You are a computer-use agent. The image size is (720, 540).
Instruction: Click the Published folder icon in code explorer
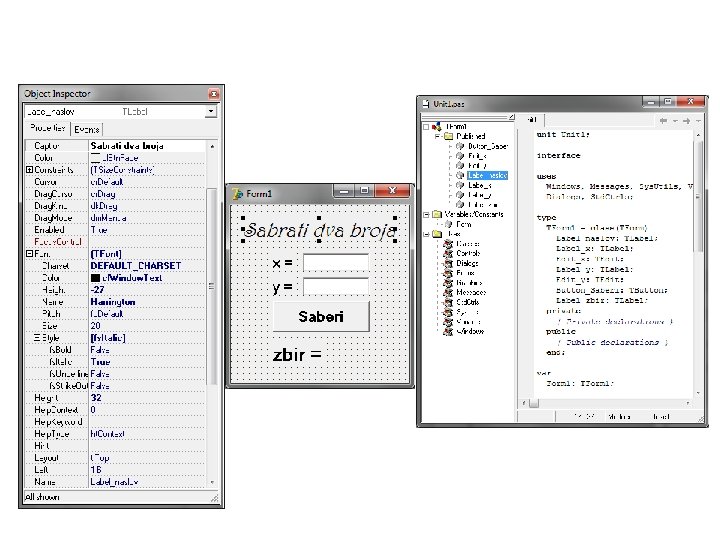coord(448,136)
